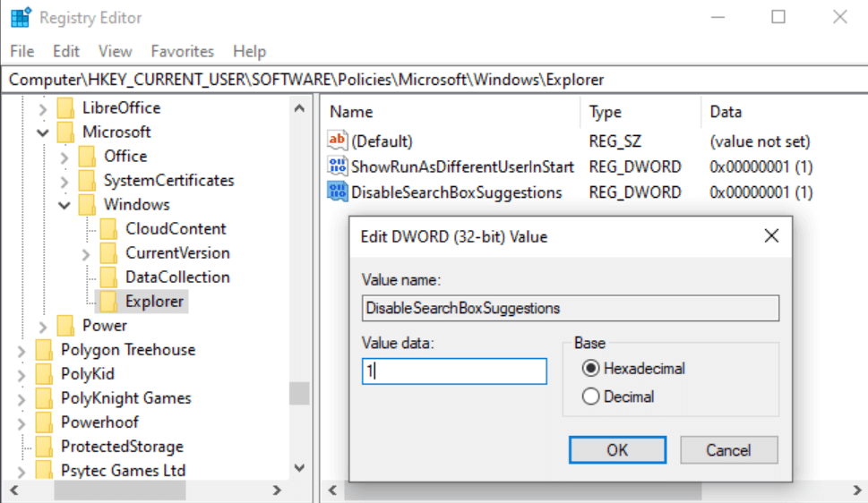Expand the Power key
868x503 pixels.
43,327
